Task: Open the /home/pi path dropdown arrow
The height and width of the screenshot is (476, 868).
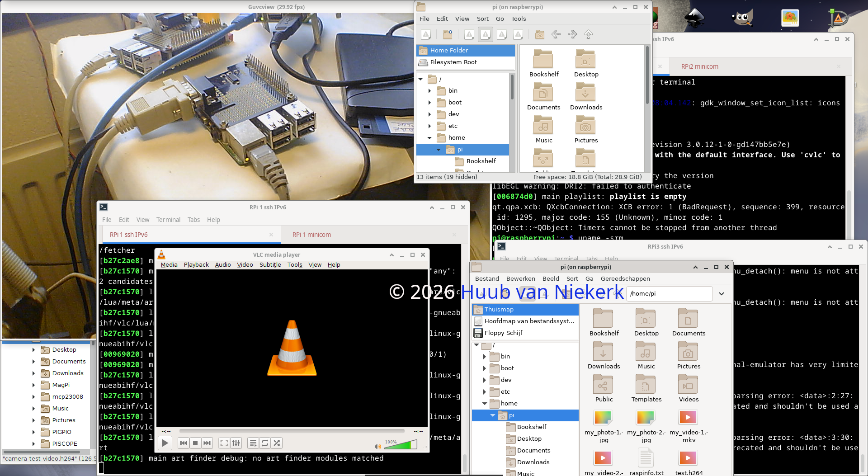Action: (722, 294)
